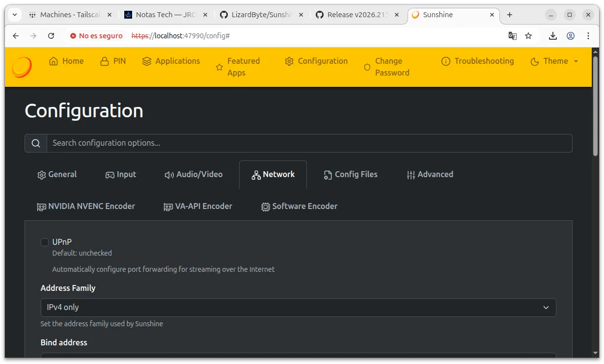The width and height of the screenshot is (604, 364).
Task: Go to the PIN page
Action: pyautogui.click(x=113, y=61)
